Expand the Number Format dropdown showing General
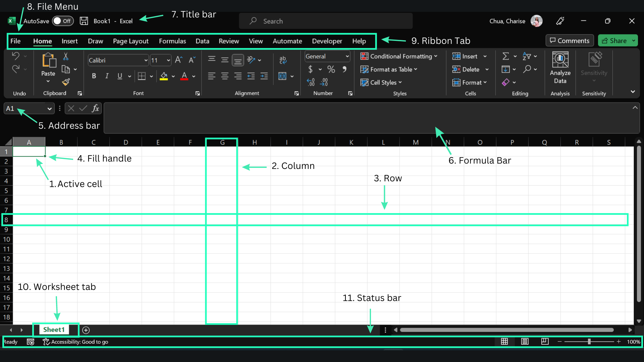This screenshot has width=644, height=362. pyautogui.click(x=347, y=56)
